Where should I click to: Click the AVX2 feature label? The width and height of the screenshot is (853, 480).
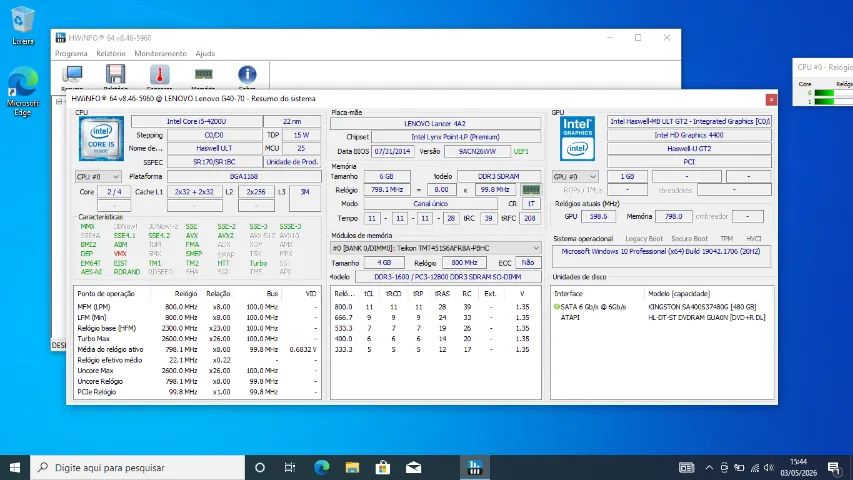coord(226,236)
